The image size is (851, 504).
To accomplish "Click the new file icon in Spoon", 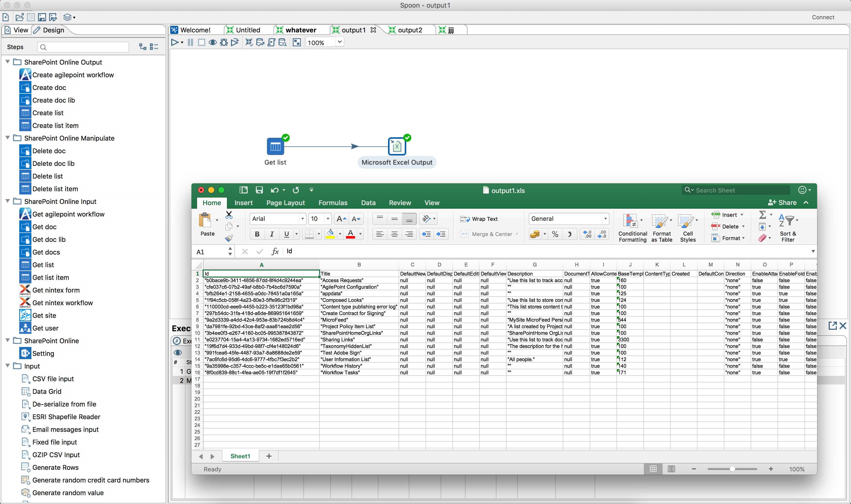I will point(6,17).
